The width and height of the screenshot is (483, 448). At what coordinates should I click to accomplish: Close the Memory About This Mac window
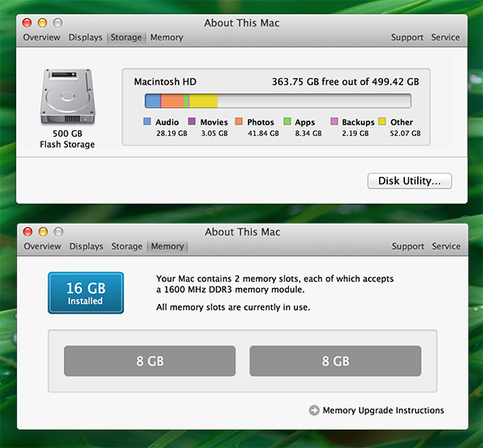tap(27, 232)
